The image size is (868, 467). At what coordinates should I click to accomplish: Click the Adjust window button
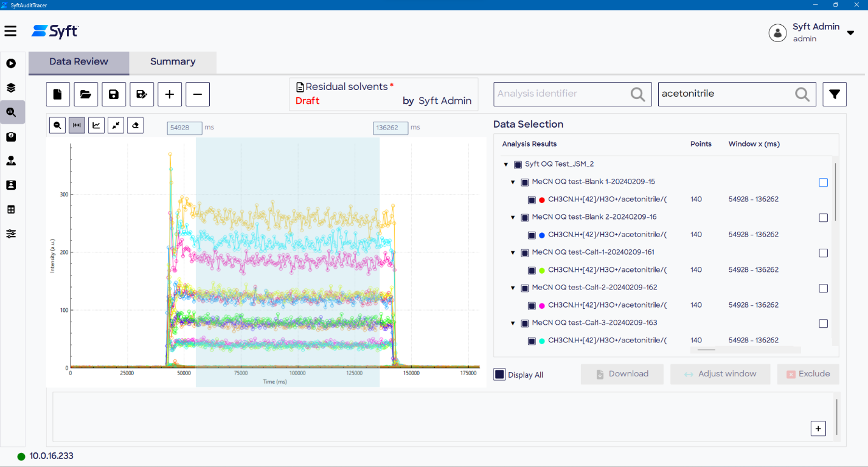pos(720,374)
